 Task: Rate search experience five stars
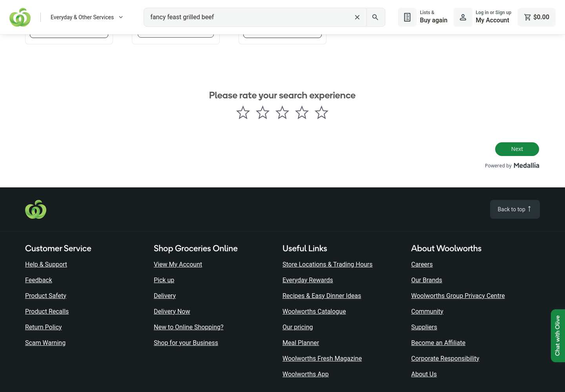tap(322, 113)
